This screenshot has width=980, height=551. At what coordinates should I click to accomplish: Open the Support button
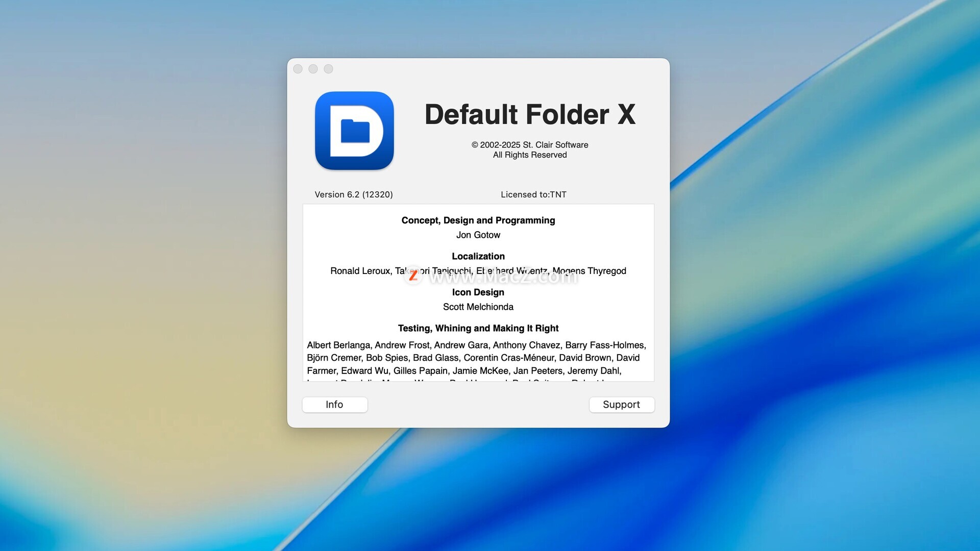pyautogui.click(x=622, y=405)
